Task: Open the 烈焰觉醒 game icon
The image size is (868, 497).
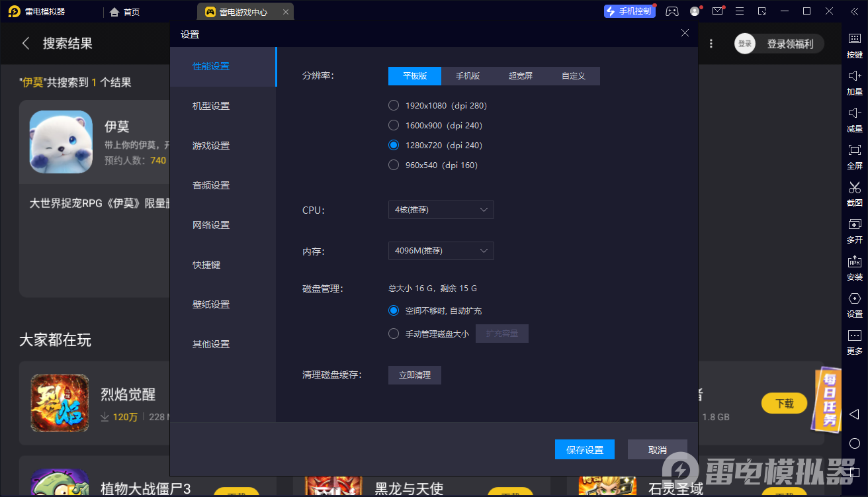Action: pyautogui.click(x=60, y=403)
